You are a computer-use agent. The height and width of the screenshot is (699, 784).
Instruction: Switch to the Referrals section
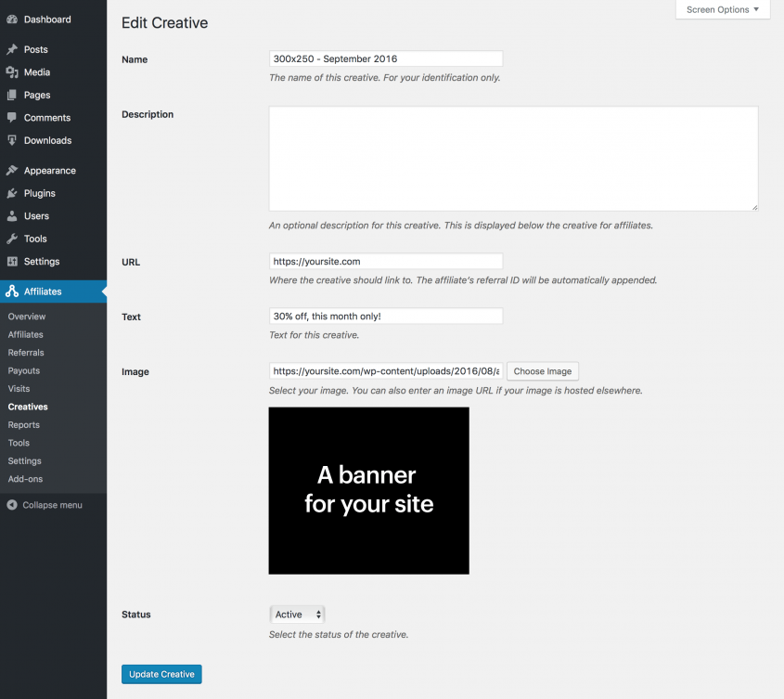click(x=26, y=352)
